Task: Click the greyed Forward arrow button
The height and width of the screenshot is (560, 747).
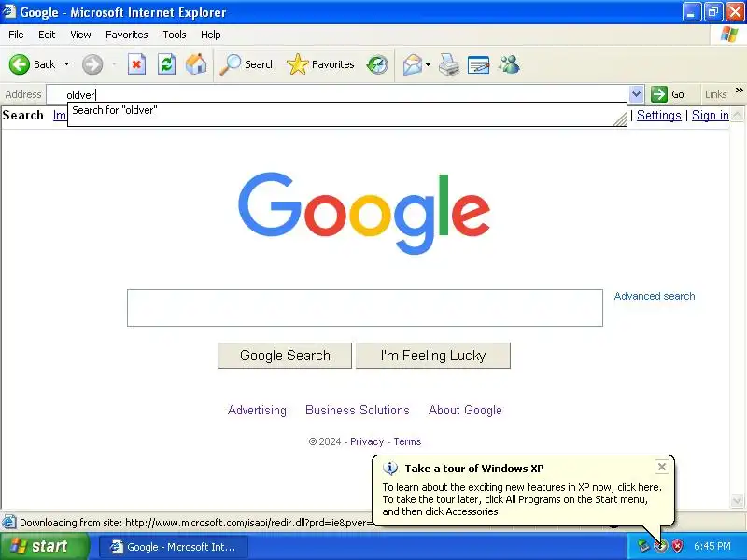Action: pyautogui.click(x=92, y=64)
